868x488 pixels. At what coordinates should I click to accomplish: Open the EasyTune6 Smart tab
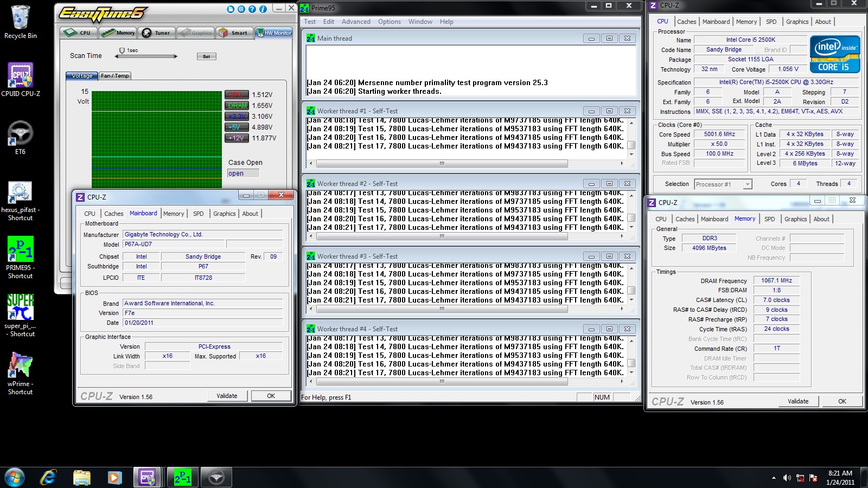coord(234,33)
